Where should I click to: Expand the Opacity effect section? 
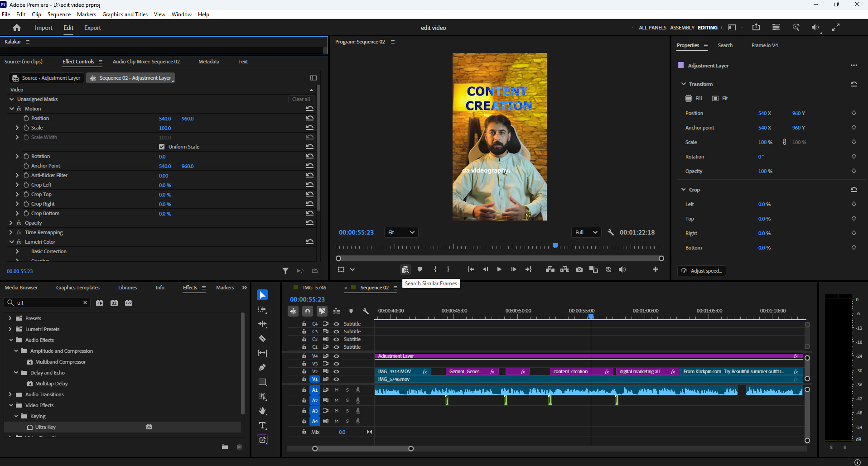11,223
